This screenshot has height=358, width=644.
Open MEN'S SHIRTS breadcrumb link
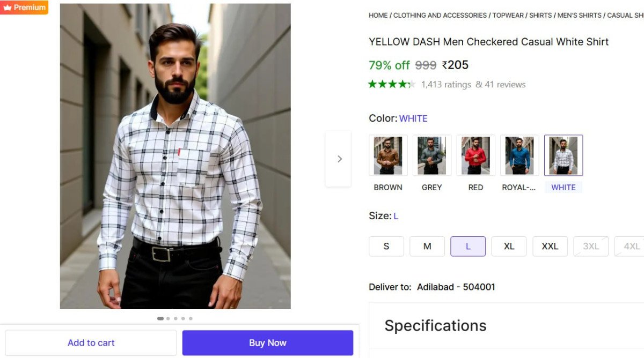point(580,16)
